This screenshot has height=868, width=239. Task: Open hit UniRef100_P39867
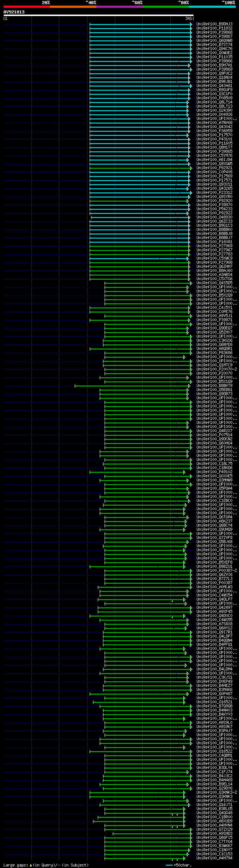[x=214, y=36]
